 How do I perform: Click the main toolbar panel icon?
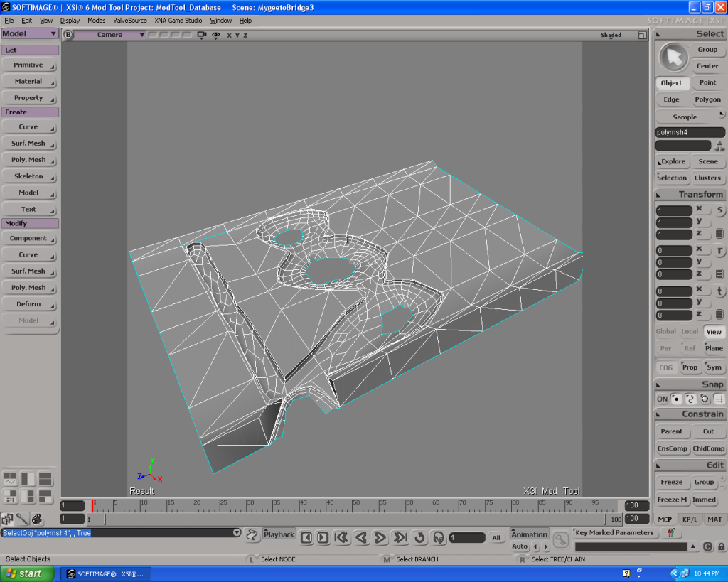7,519
